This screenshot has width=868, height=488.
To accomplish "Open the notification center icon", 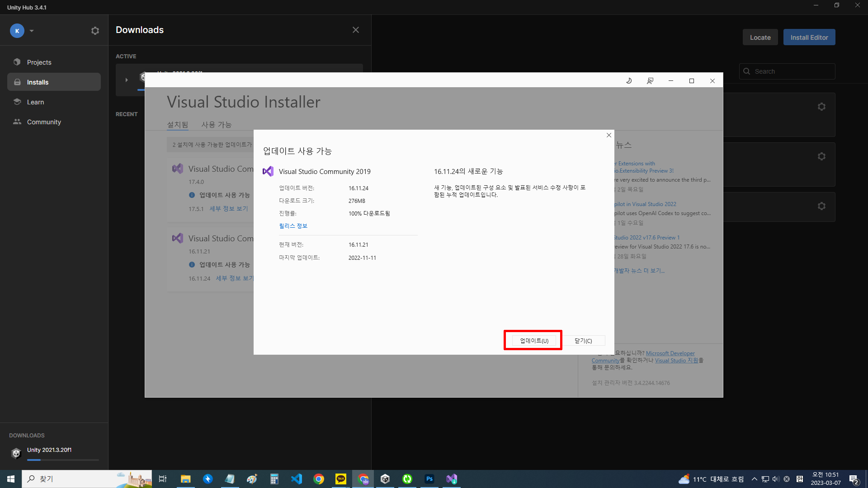I will coord(854,479).
